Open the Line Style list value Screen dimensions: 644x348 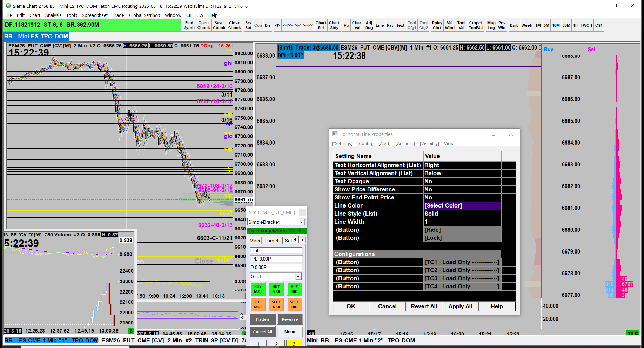point(462,214)
